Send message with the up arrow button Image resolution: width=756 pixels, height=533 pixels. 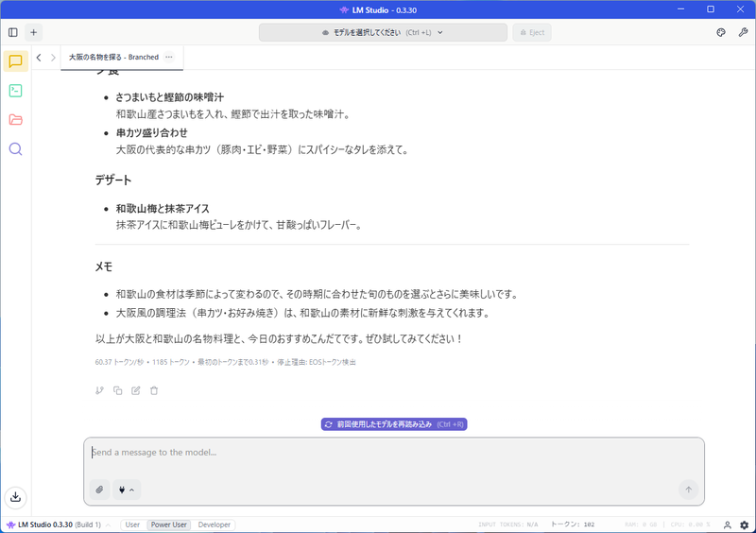(688, 490)
